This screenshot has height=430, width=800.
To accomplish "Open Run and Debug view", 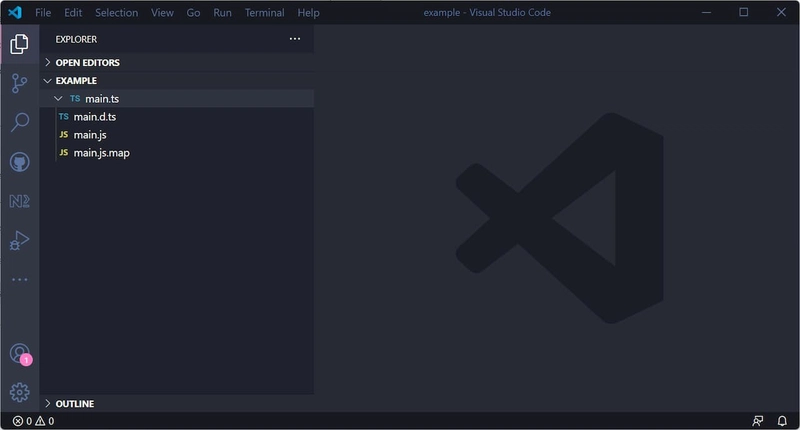I will coord(19,240).
